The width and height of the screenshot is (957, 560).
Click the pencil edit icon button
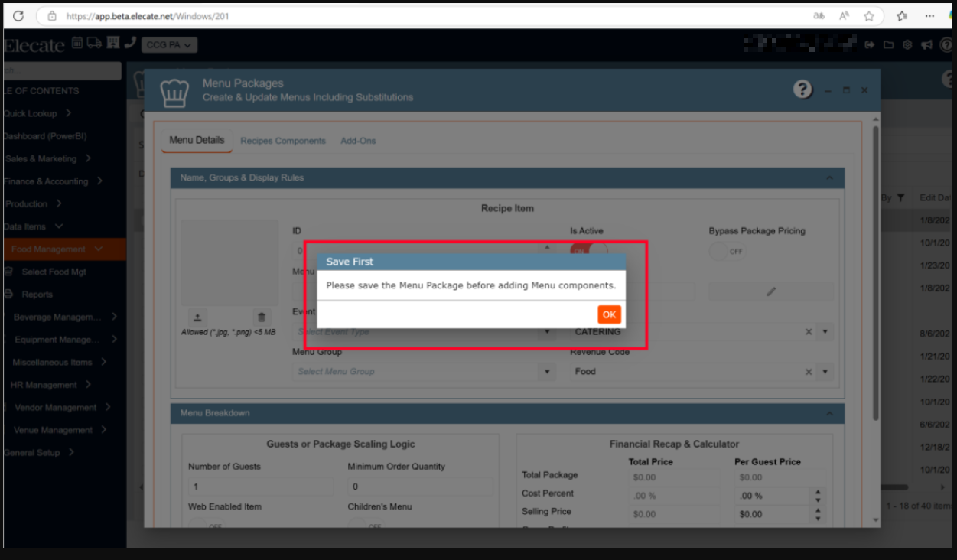point(771,291)
